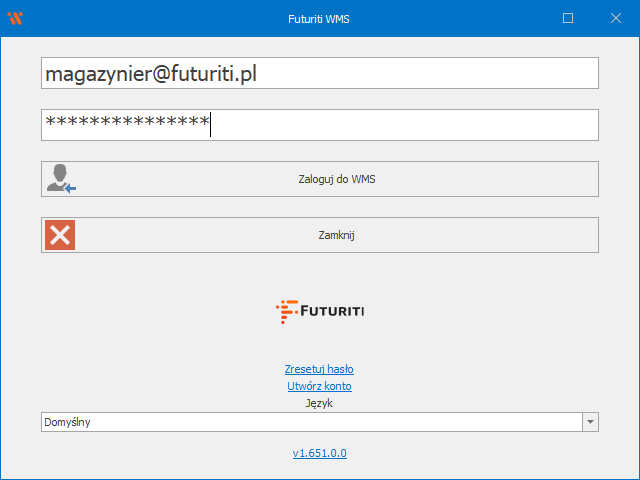Expand the language dropdown using its arrow
Image resolution: width=640 pixels, height=480 pixels.
[590, 422]
